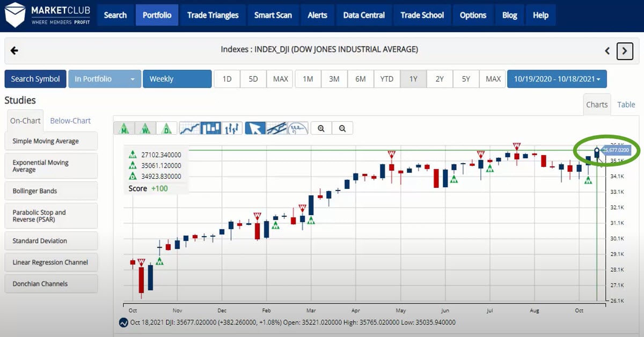This screenshot has height=337, width=644.
Task: Select the 1Y time range
Action: pos(413,78)
